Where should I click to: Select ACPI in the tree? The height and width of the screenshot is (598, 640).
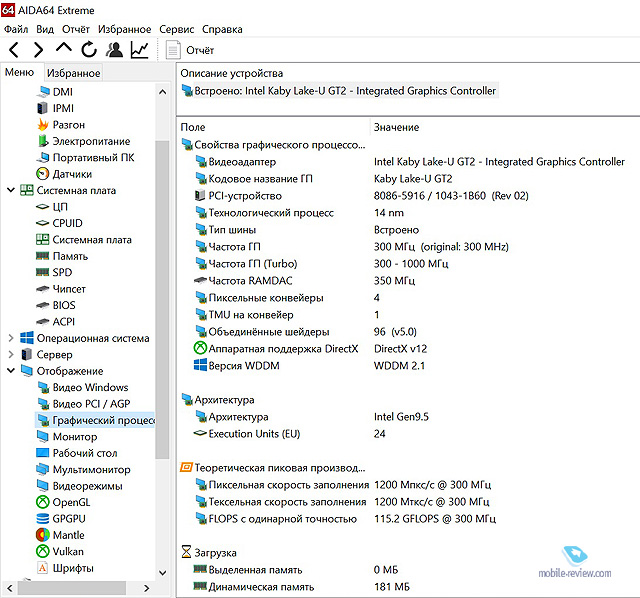click(56, 322)
